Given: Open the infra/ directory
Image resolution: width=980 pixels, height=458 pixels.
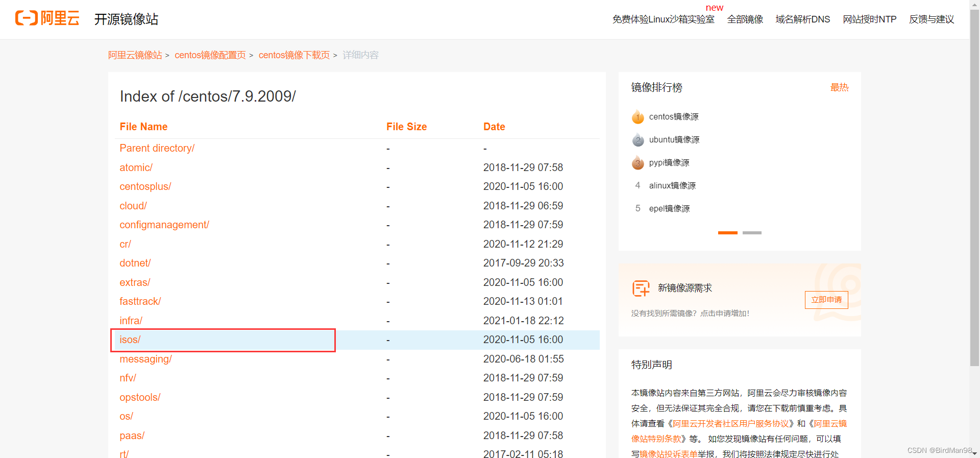Looking at the screenshot, I should 131,321.
